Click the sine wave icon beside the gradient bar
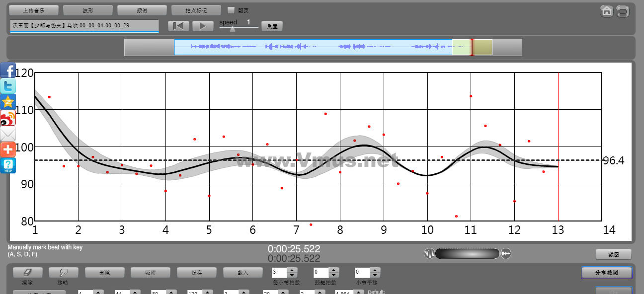644x294 pixels. pos(429,254)
